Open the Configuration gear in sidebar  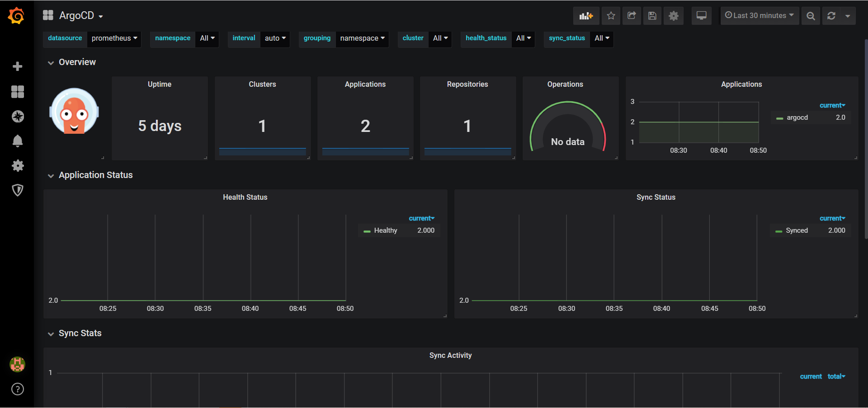pyautogui.click(x=18, y=165)
